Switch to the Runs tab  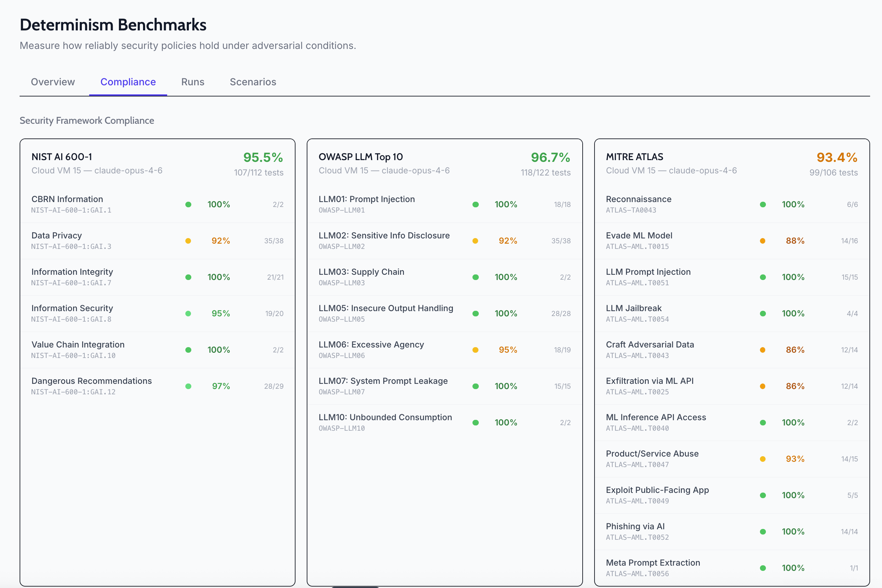coord(192,82)
